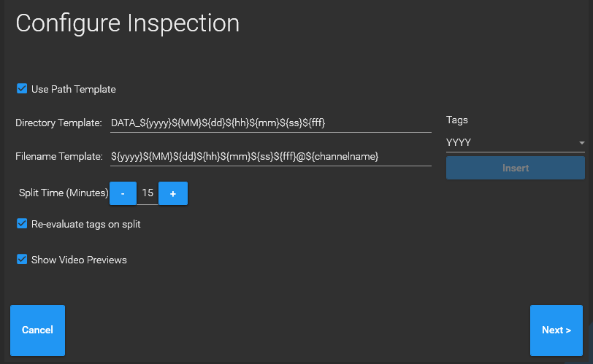Decrease split time with the minus button

pyautogui.click(x=123, y=193)
